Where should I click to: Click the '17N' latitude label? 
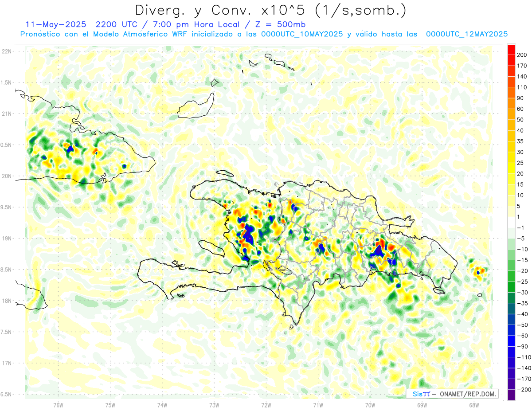(x=6, y=363)
